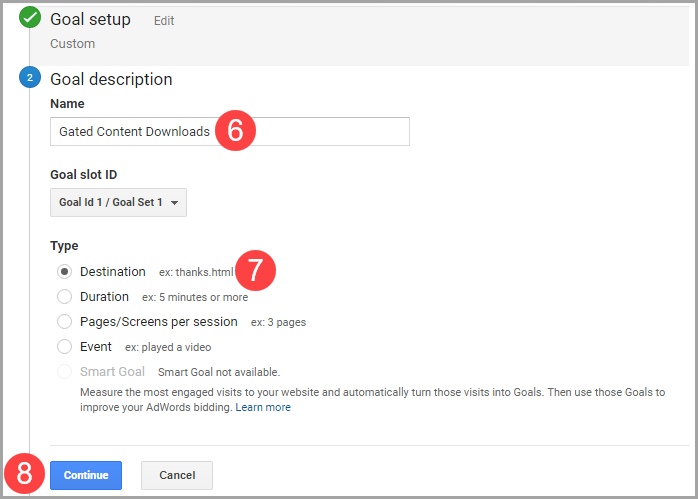Viewport: 698px width, 499px height.
Task: Select the Duration radio button
Action: (65, 297)
